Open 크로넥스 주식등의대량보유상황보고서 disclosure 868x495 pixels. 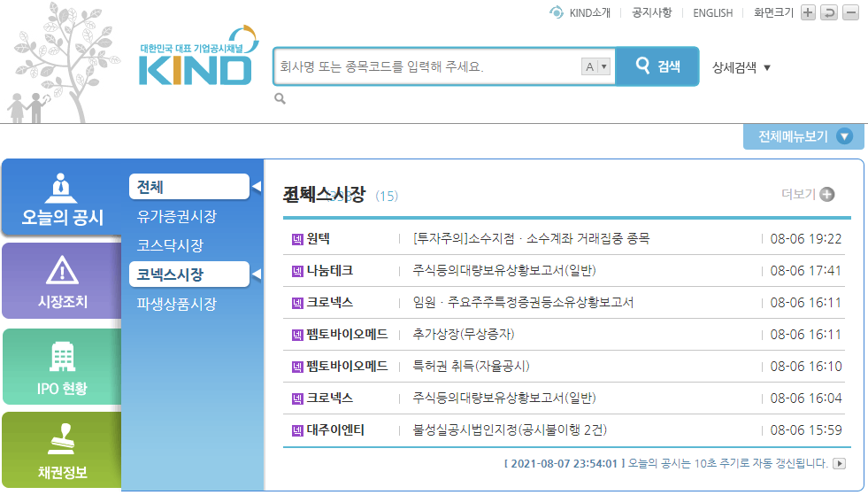point(504,398)
